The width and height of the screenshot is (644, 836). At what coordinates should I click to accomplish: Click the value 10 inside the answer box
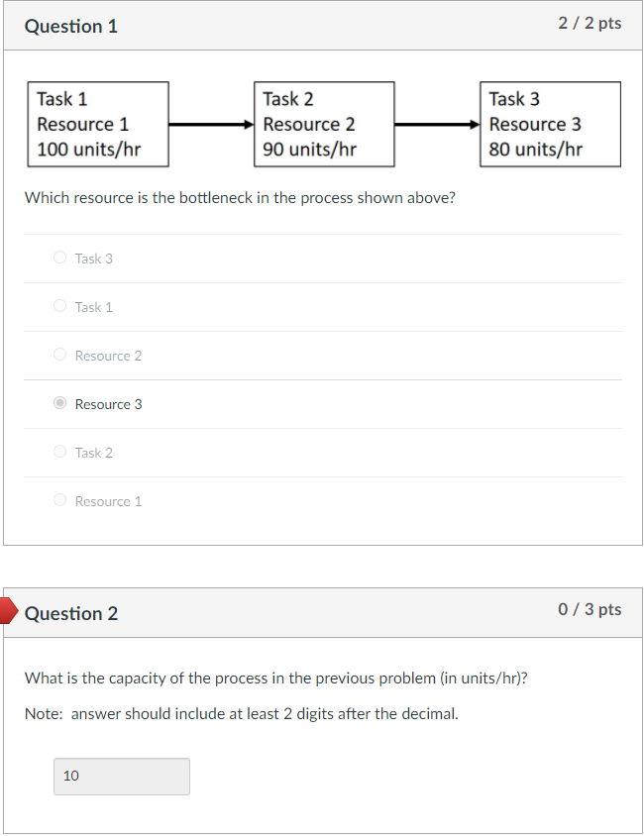(x=70, y=776)
